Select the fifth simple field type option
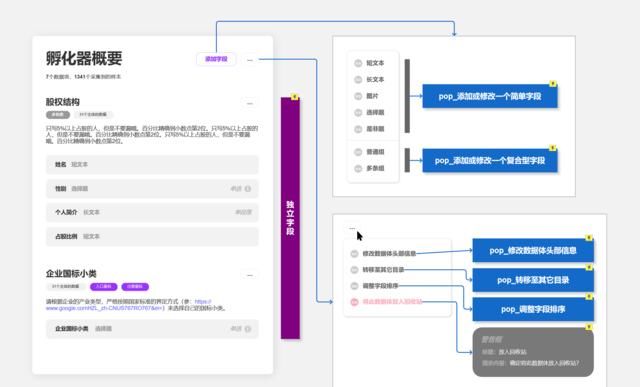 tap(375, 129)
